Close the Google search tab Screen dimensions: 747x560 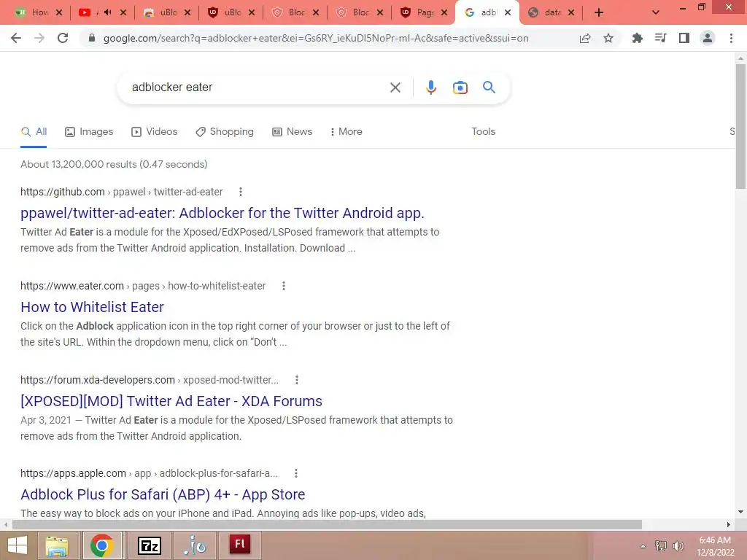(x=508, y=12)
